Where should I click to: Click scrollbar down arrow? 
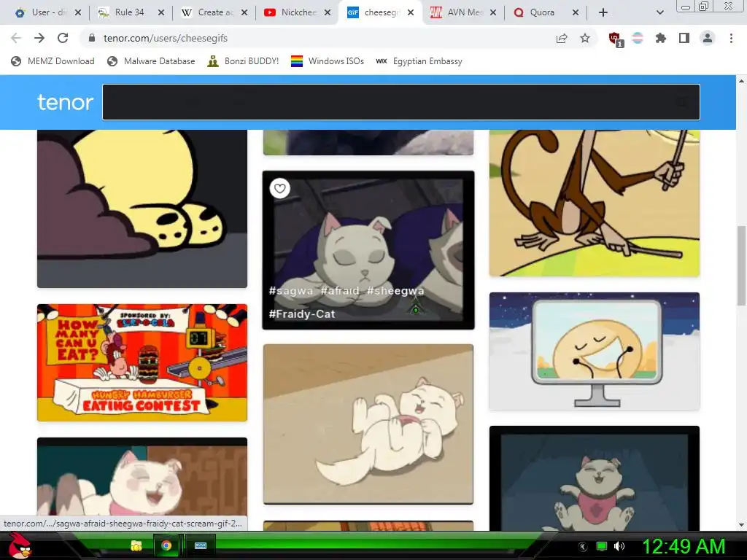point(741,525)
